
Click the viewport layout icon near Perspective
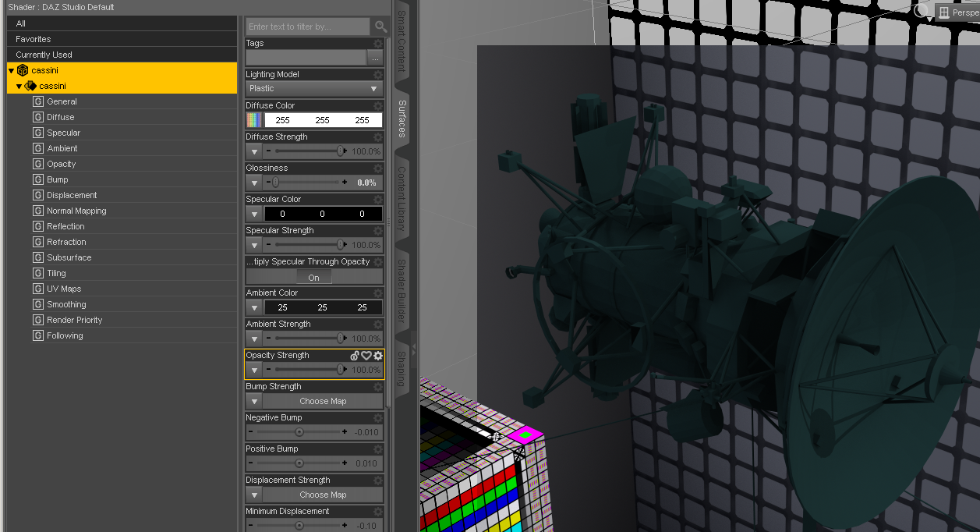pyautogui.click(x=943, y=12)
